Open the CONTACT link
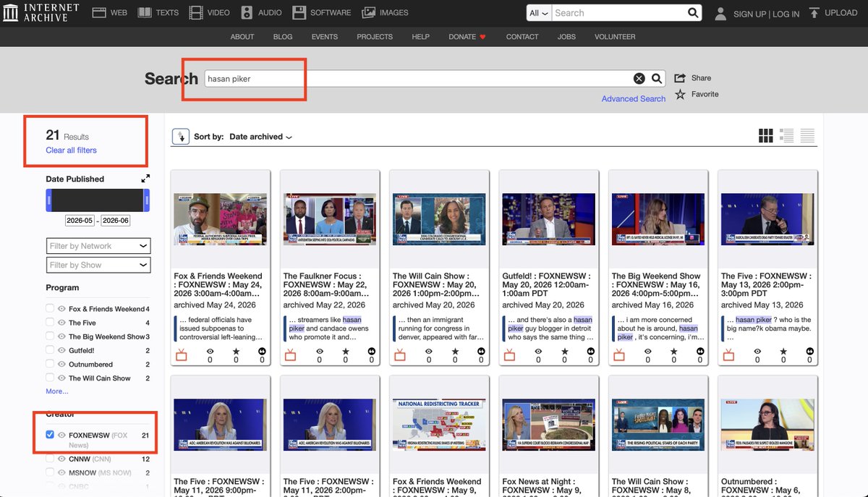 tap(522, 37)
